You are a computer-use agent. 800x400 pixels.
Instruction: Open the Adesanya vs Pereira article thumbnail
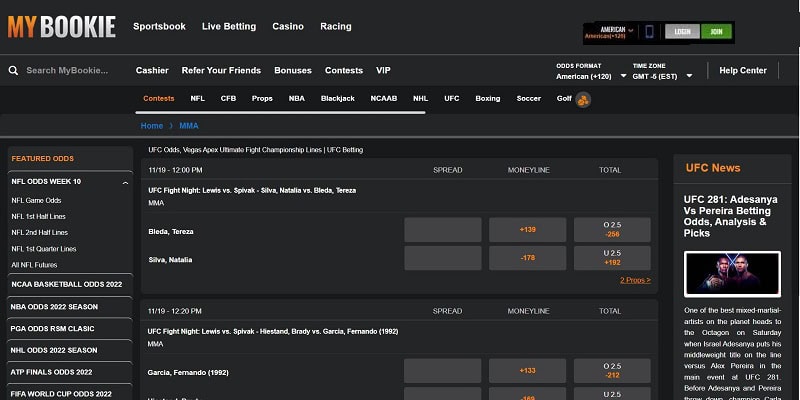pyautogui.click(x=732, y=274)
